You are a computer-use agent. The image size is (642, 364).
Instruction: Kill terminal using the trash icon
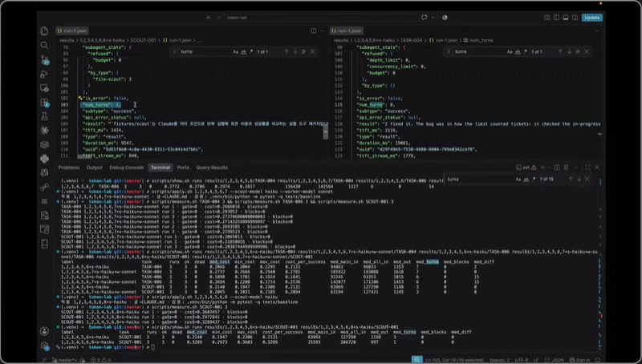(566, 168)
